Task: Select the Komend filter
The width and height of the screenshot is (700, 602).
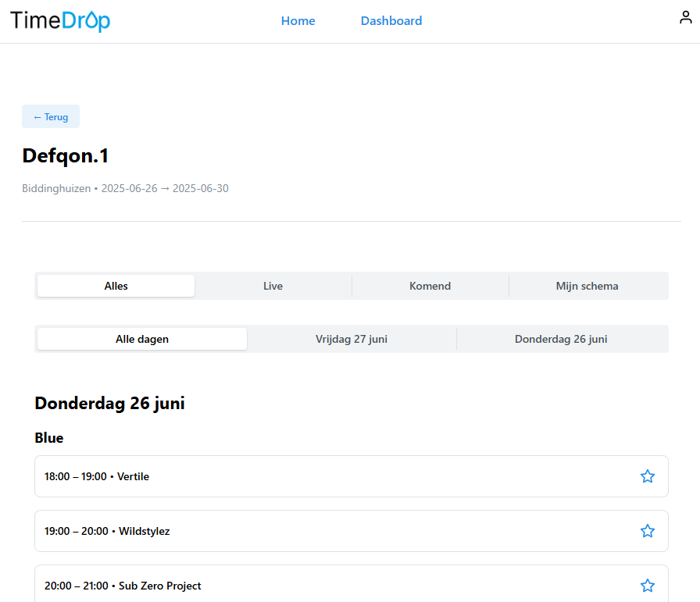Action: (x=430, y=286)
